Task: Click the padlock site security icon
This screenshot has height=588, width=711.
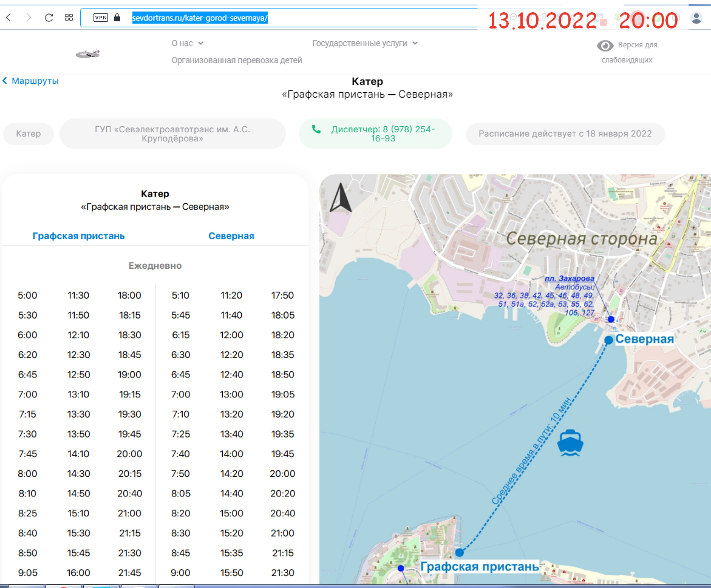Action: pos(117,18)
